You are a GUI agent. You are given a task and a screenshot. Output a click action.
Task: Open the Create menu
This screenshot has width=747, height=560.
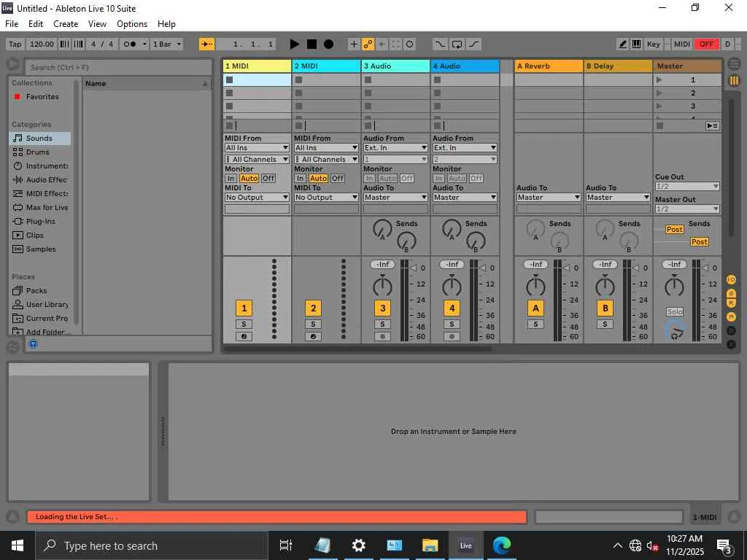point(66,24)
